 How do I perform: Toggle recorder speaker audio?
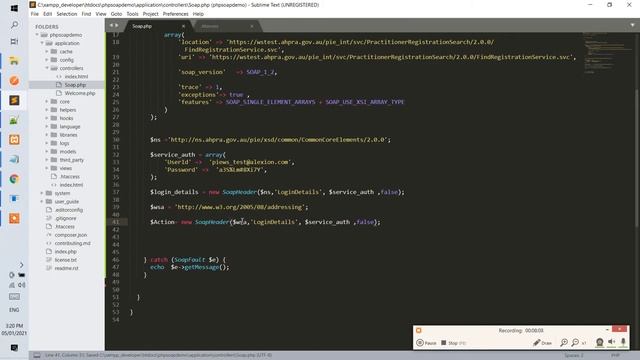point(611,342)
